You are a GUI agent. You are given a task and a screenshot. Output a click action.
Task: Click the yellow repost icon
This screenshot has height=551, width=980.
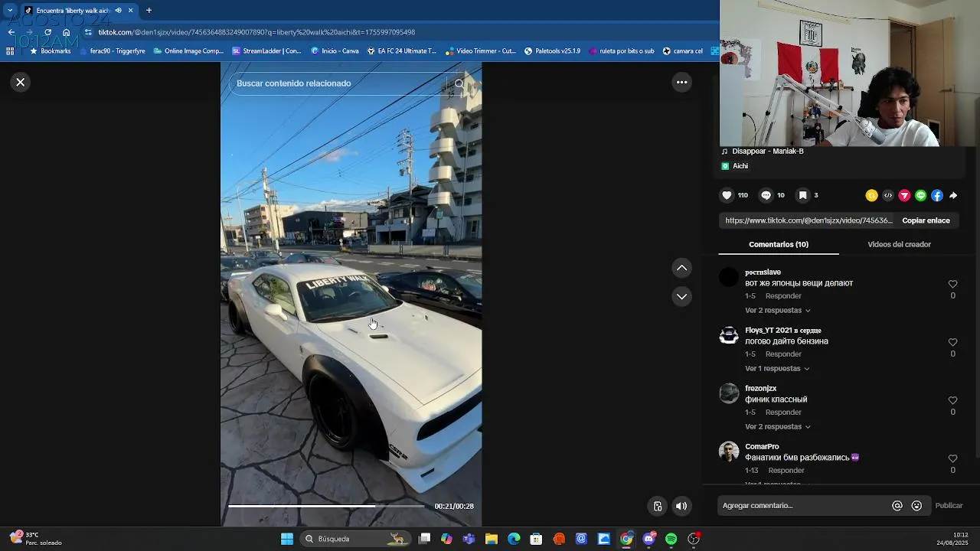point(871,195)
